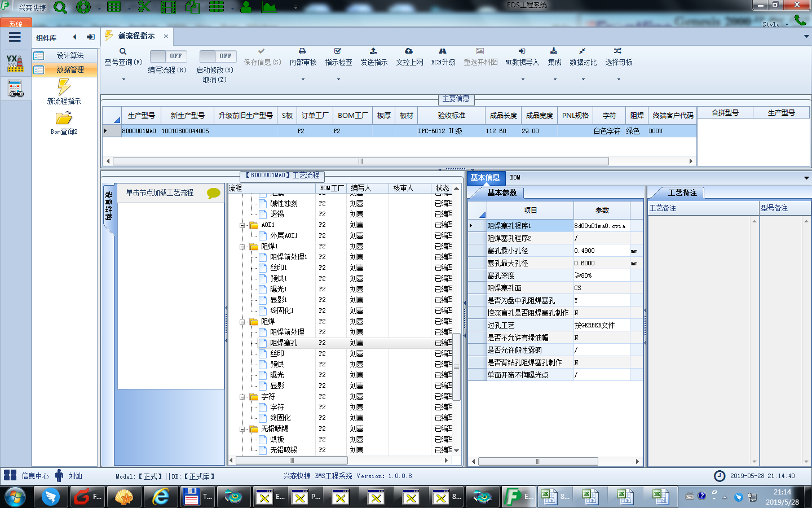This screenshot has width=812, height=508.
Task: Open 新流程指示 lightning icon in component library
Action: [64, 86]
